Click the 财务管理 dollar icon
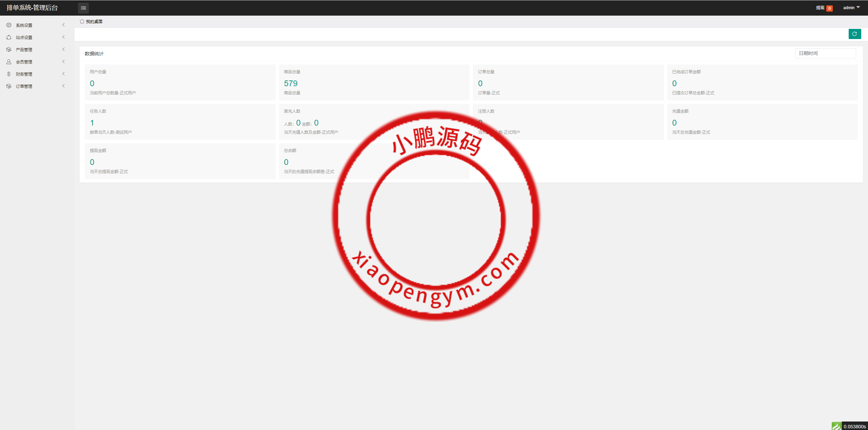The image size is (868, 430). tap(9, 74)
